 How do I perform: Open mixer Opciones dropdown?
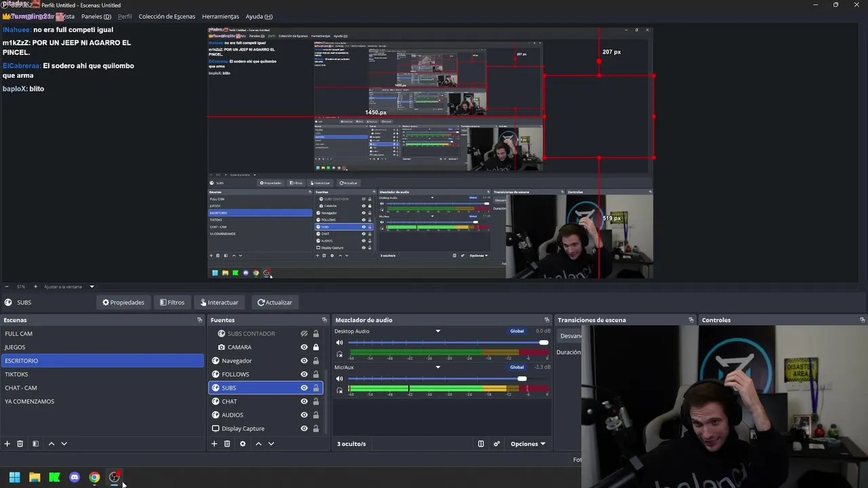tap(528, 444)
